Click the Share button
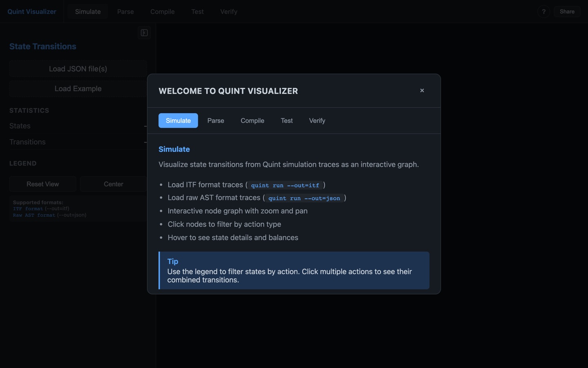 click(x=567, y=11)
